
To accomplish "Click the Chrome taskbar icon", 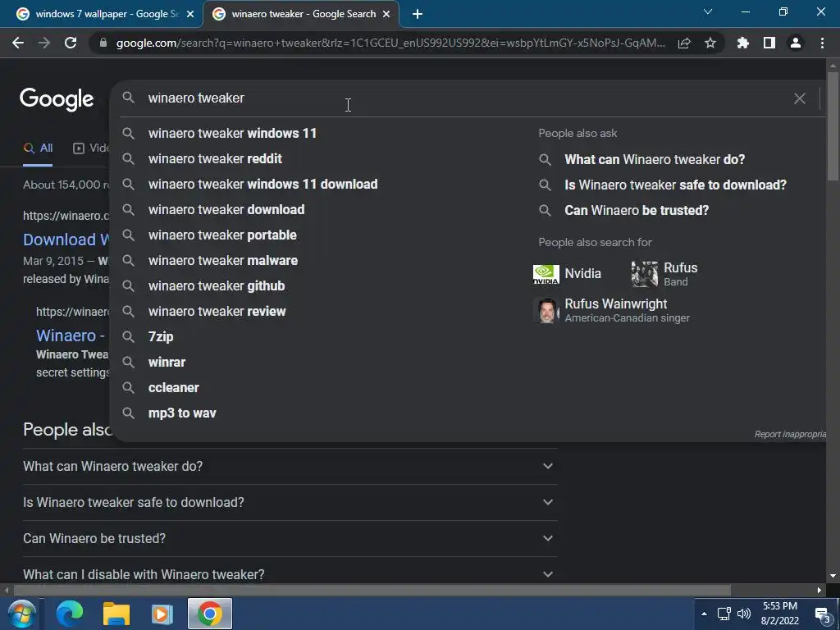I will [209, 614].
